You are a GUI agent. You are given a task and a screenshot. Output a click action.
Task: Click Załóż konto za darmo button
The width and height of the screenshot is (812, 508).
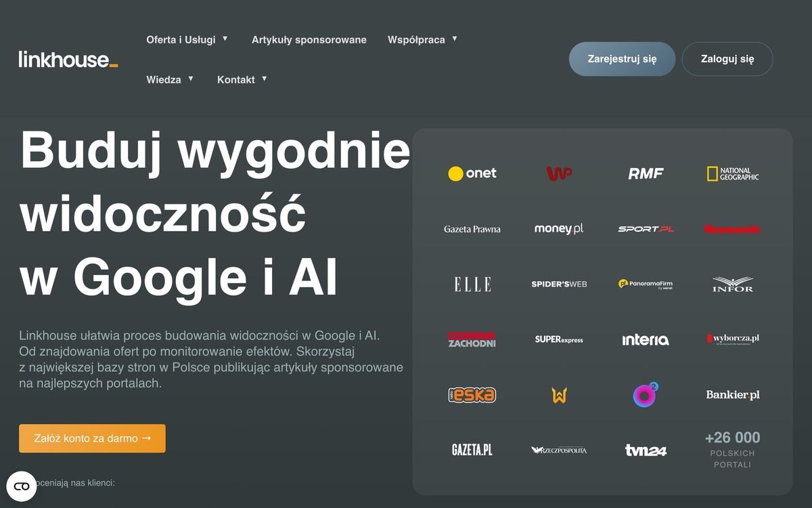tap(92, 438)
